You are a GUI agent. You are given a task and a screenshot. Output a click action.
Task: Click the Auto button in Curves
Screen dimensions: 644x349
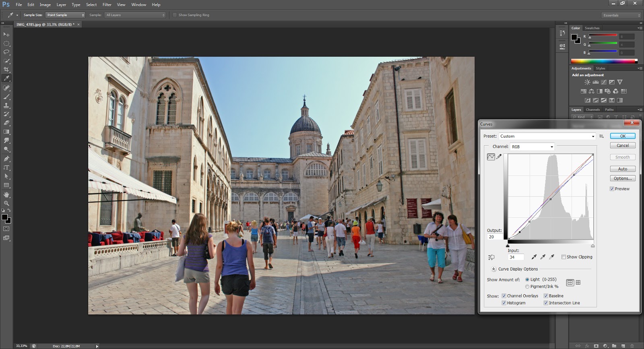coord(623,169)
